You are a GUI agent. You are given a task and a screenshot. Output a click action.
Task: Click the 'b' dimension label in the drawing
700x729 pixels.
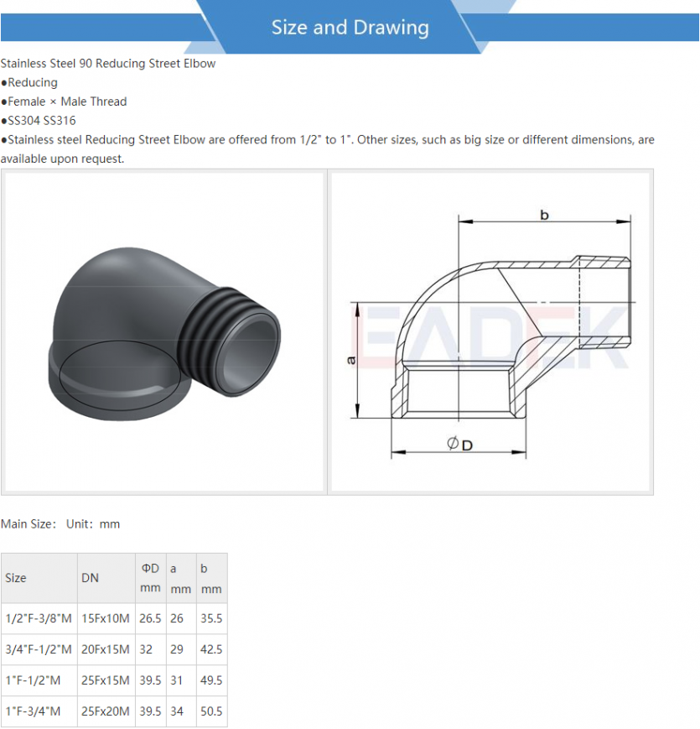pyautogui.click(x=544, y=216)
